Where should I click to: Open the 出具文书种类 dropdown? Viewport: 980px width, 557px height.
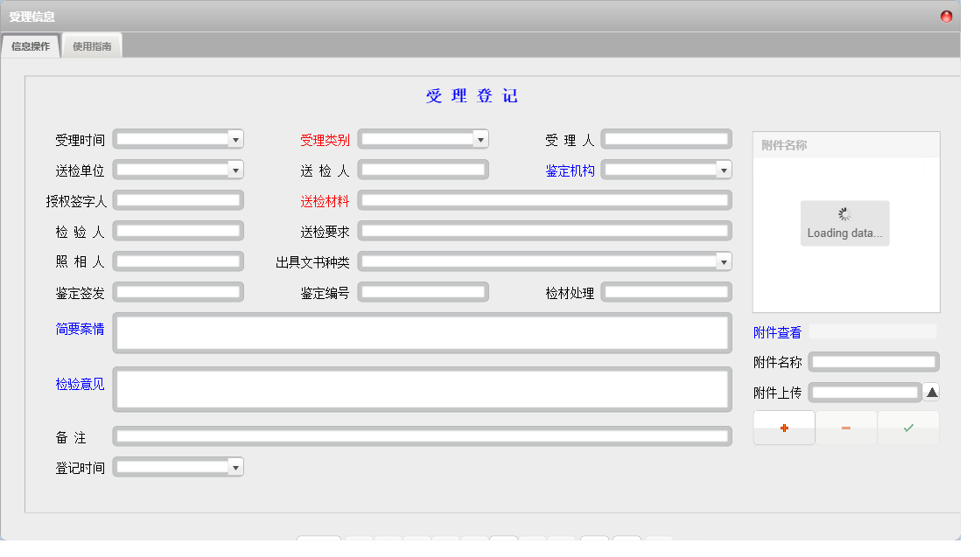pos(723,261)
